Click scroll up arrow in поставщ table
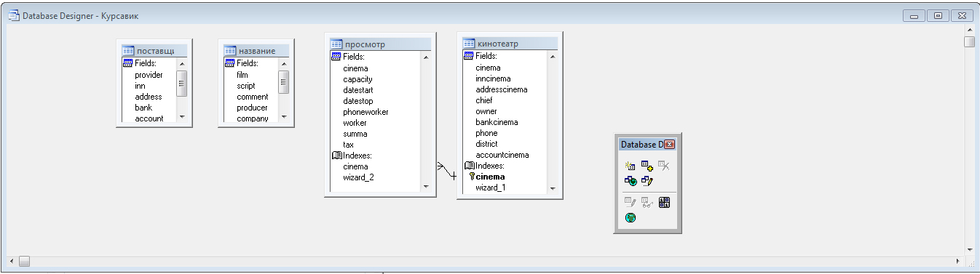 click(182, 63)
